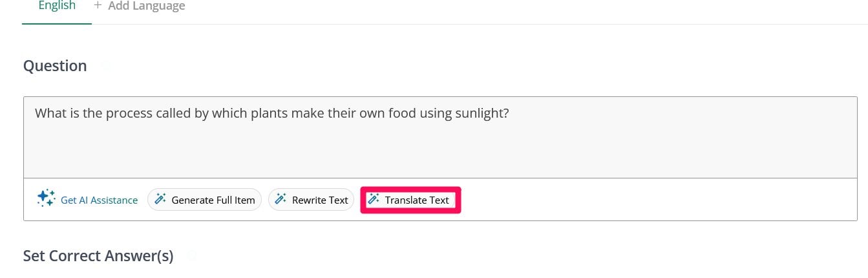Click the sparkle AI Assistance icon
The image size is (868, 278).
46,199
